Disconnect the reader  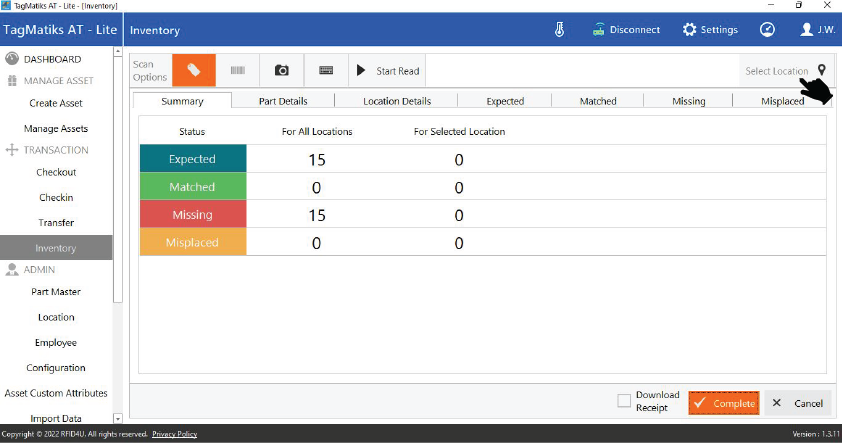pos(626,30)
